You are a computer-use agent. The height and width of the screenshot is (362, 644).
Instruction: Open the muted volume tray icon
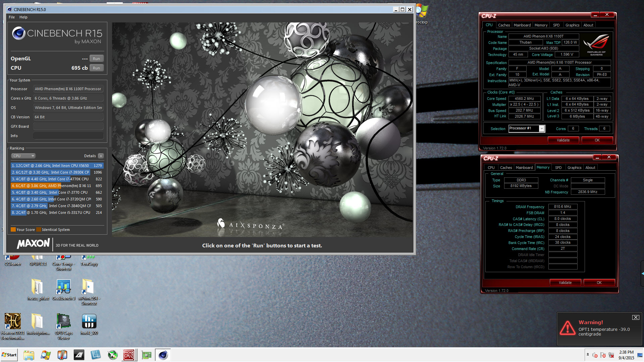595,355
